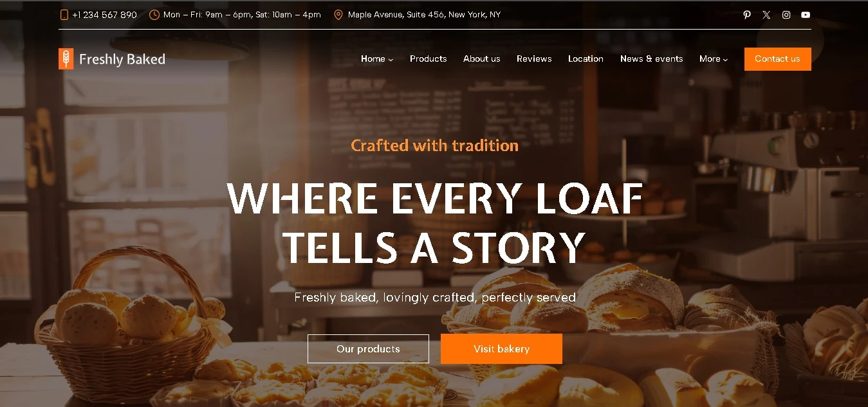Click the phone number +1 234 567 890
The width and height of the screenshot is (868, 407).
pos(104,15)
